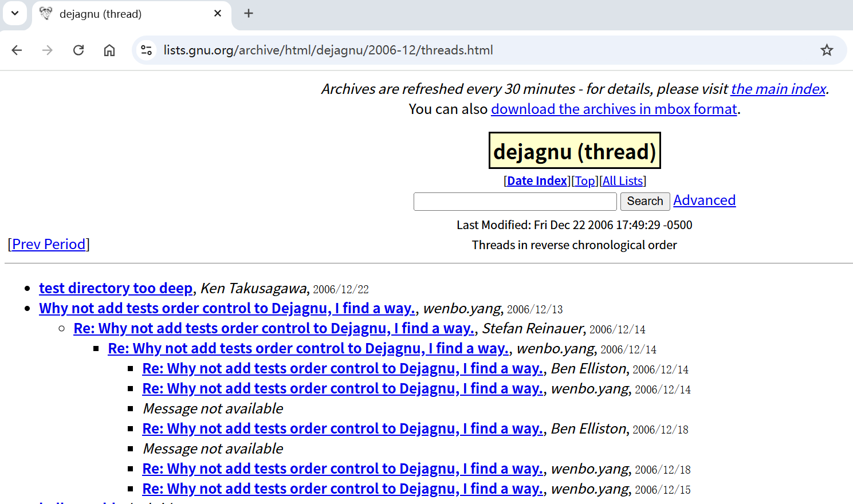Open wenbo.yang's 2006/12/13 original thread post
853x504 pixels.
tap(227, 308)
